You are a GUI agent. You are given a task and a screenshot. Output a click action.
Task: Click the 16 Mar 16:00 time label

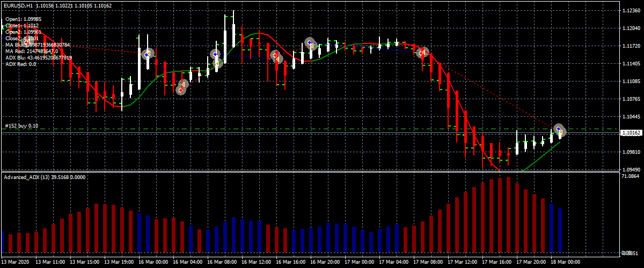click(x=291, y=263)
